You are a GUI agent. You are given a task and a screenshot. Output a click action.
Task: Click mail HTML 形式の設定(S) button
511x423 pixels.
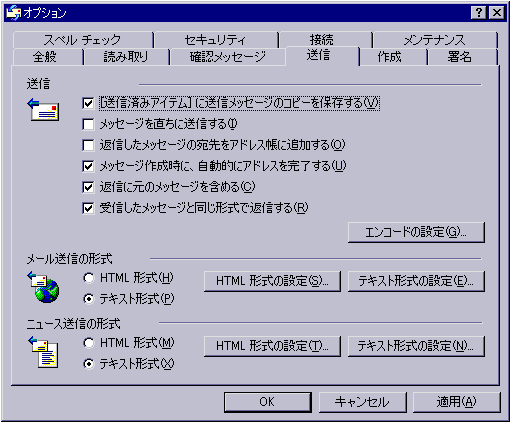[272, 281]
